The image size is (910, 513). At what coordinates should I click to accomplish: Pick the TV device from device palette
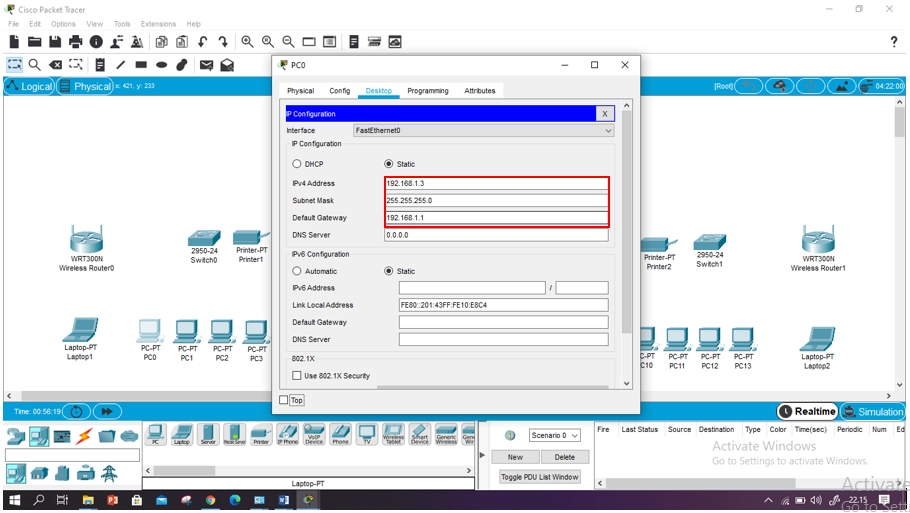coord(367,434)
